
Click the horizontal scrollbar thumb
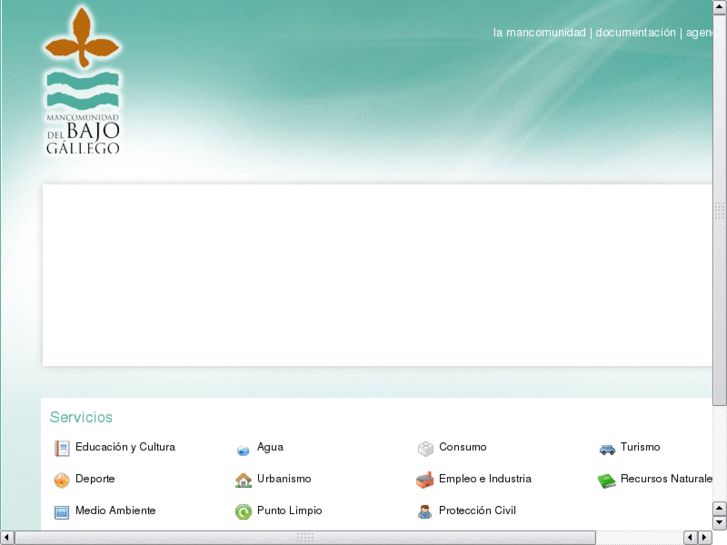click(x=305, y=537)
